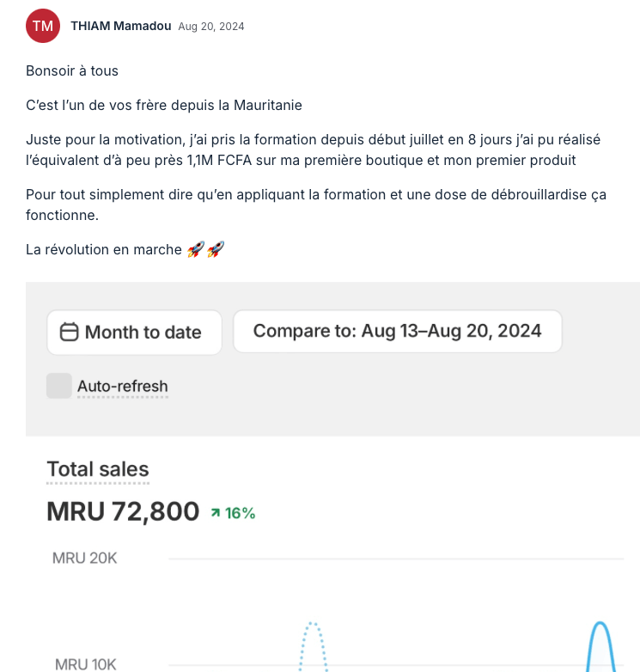The width and height of the screenshot is (640, 672).
Task: Open THIAM Mamadou's profile name link
Action: tap(121, 26)
